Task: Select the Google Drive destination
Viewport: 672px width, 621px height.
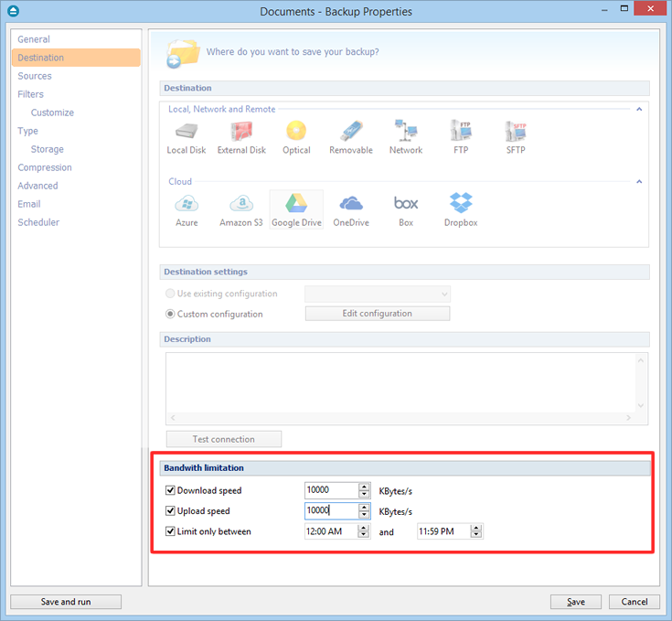Action: click(296, 210)
